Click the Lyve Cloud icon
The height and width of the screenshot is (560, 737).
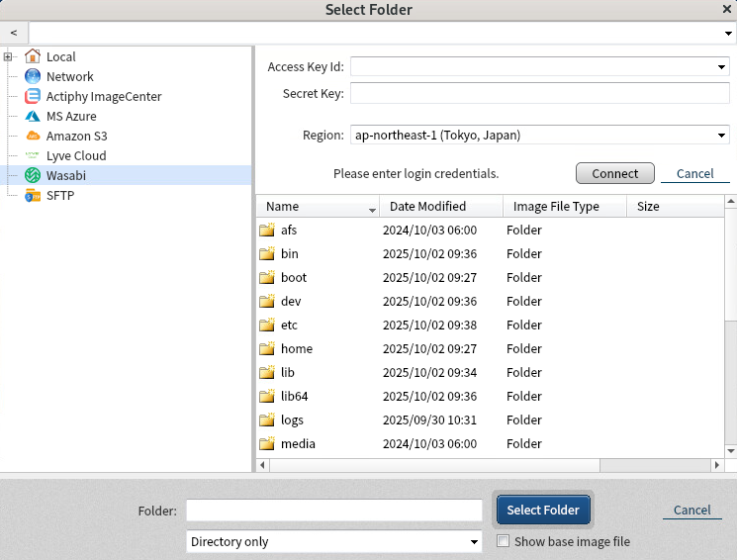click(33, 155)
